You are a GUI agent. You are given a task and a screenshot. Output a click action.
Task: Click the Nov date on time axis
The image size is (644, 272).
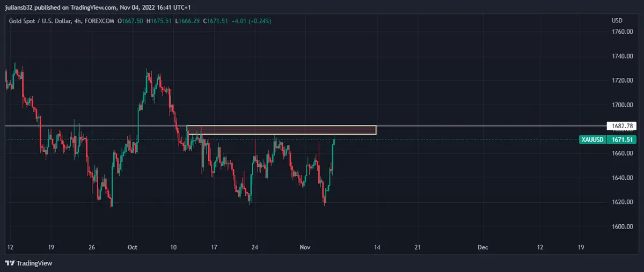(305, 247)
